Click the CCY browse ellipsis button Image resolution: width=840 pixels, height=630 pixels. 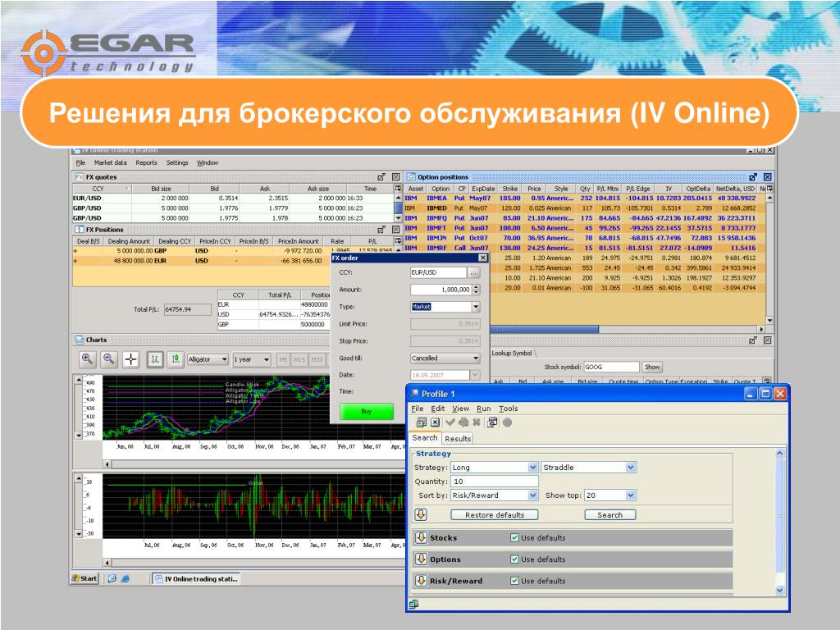[x=472, y=272]
